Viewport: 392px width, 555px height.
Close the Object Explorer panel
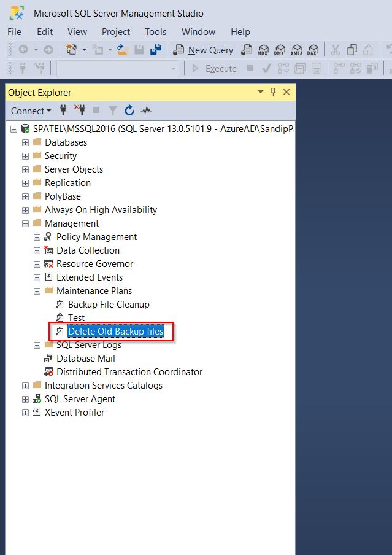pos(286,92)
